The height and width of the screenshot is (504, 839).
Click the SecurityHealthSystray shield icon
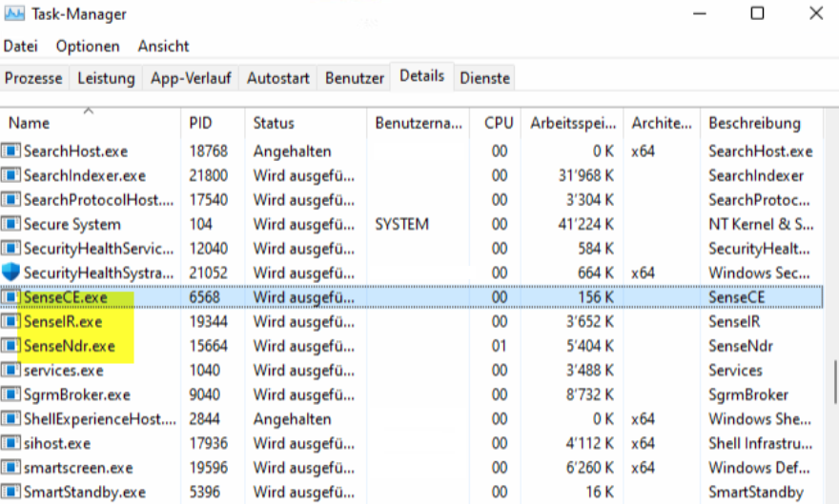click(x=10, y=272)
